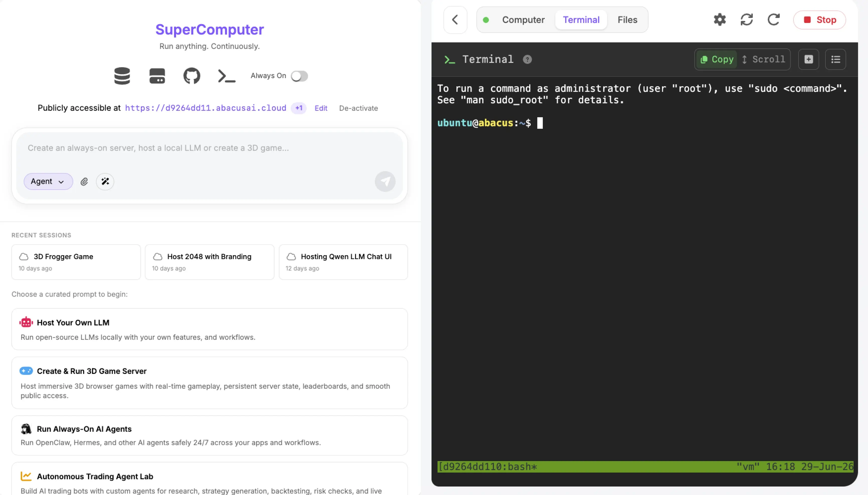Click the reload arrow icon
868x495 pixels.
(774, 20)
